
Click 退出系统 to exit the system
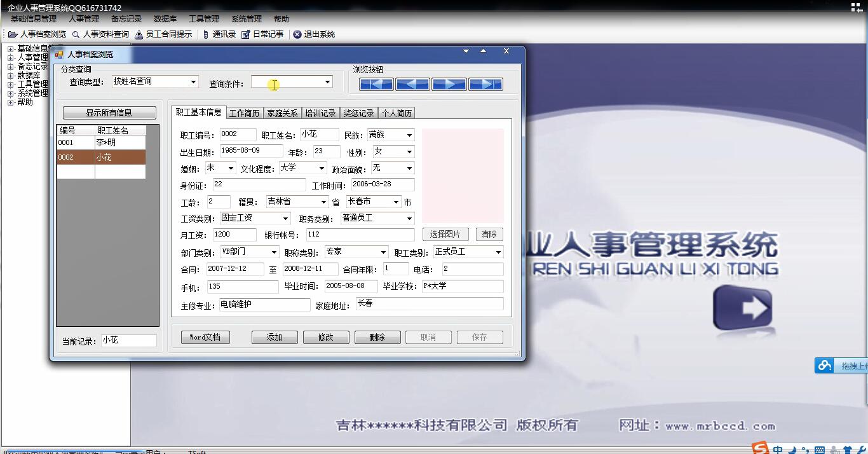coord(314,34)
